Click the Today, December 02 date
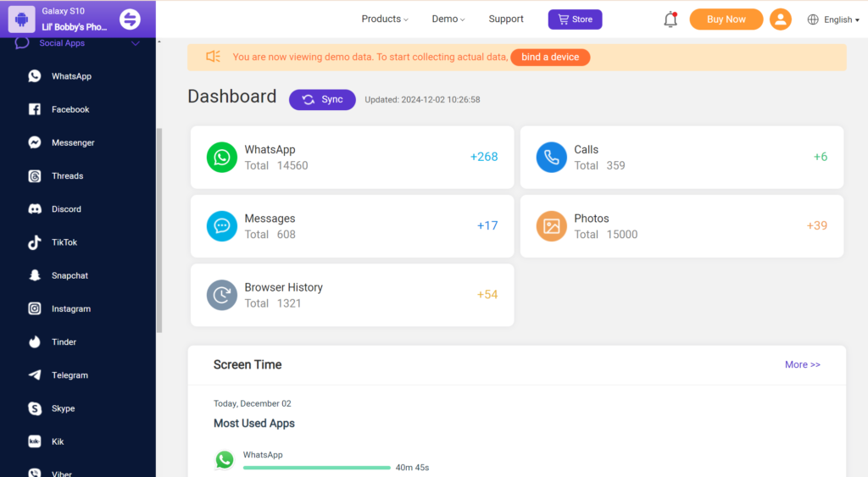Image resolution: width=868 pixels, height=477 pixels. tap(253, 403)
